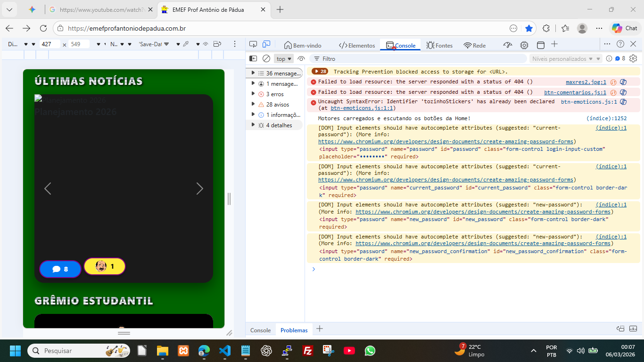644x362 pixels.
Task: Open DevTools more options ellipsis
Action: point(607,44)
